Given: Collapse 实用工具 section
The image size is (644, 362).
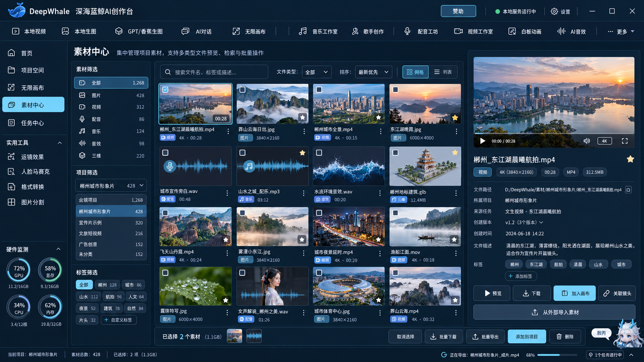Looking at the screenshot, I should [60, 143].
